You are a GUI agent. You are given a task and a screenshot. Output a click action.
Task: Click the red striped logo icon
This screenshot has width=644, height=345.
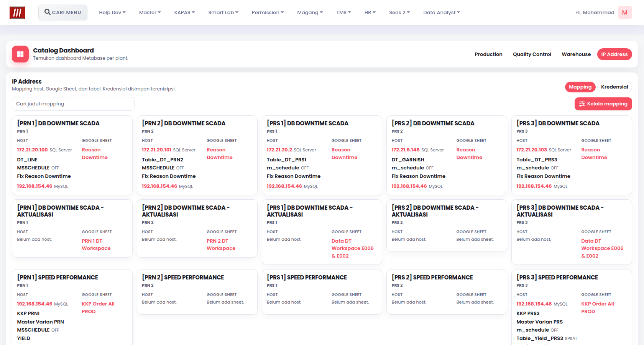tap(17, 13)
